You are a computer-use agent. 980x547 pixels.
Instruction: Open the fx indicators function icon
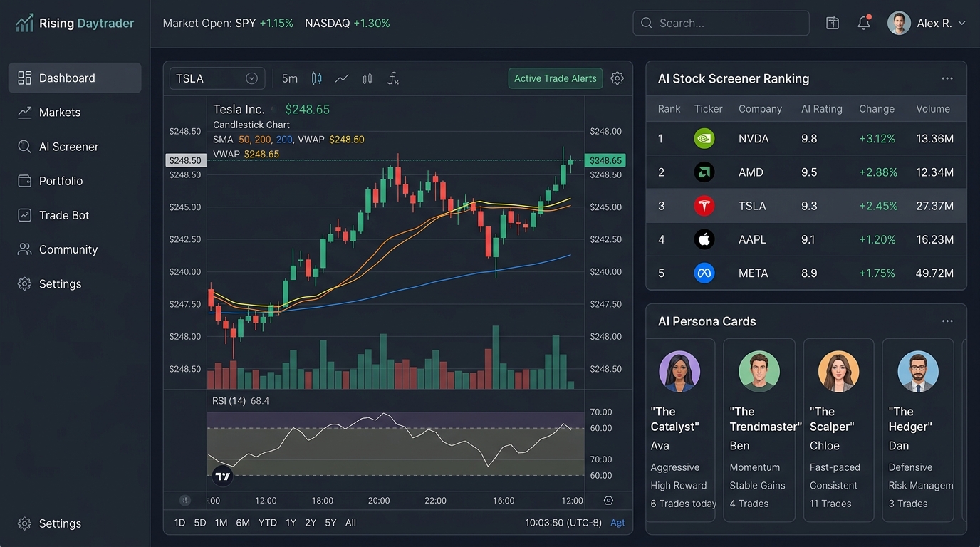392,78
